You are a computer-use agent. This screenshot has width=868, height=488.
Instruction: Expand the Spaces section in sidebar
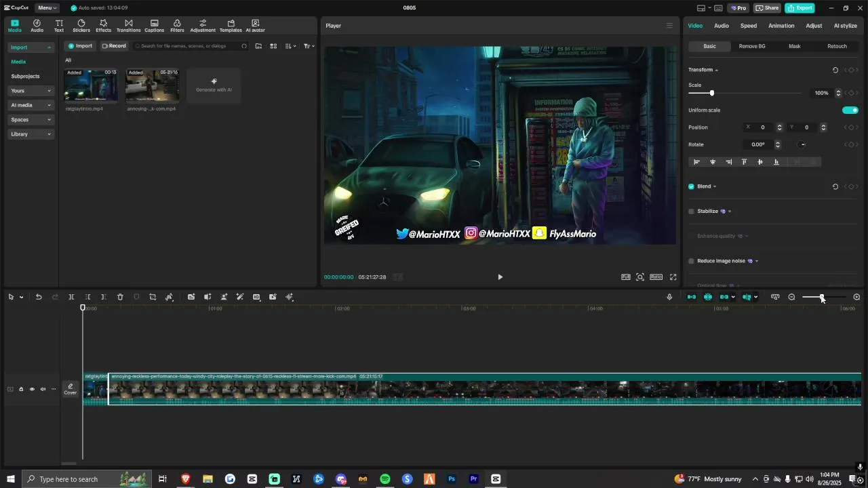coord(31,120)
